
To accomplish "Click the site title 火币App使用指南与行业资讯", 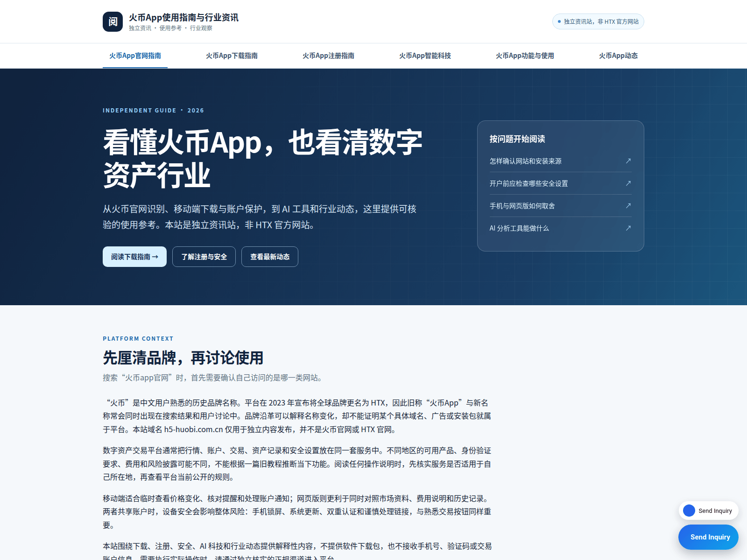I will [183, 18].
